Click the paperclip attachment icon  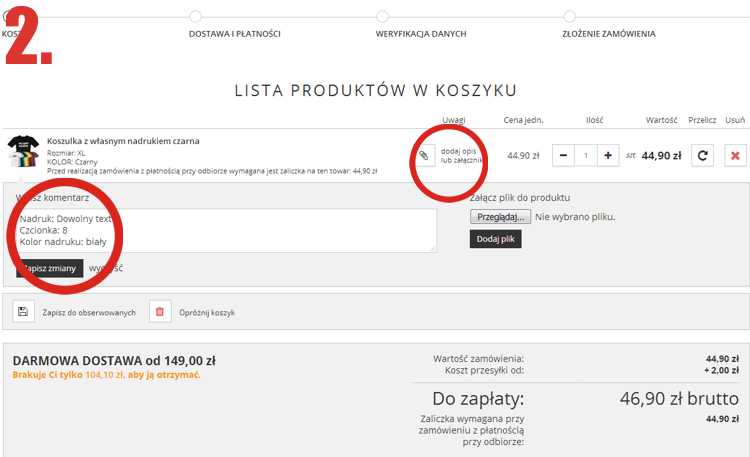(423, 156)
